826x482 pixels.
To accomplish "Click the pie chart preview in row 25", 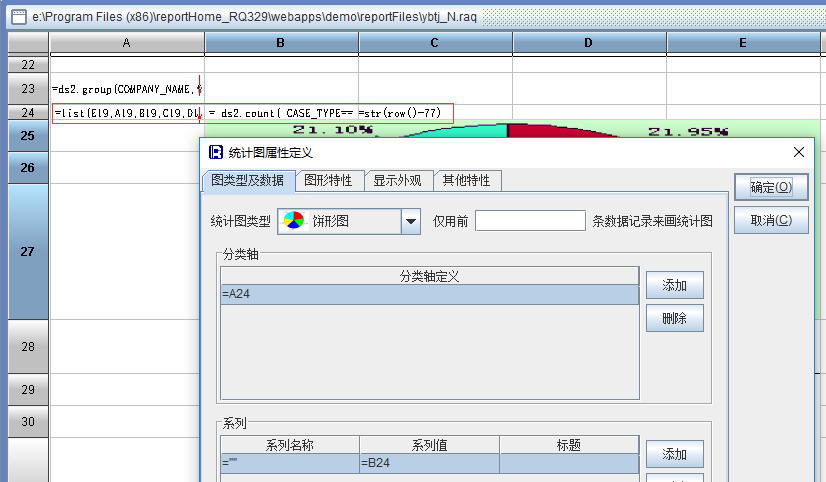I will tap(511, 129).
